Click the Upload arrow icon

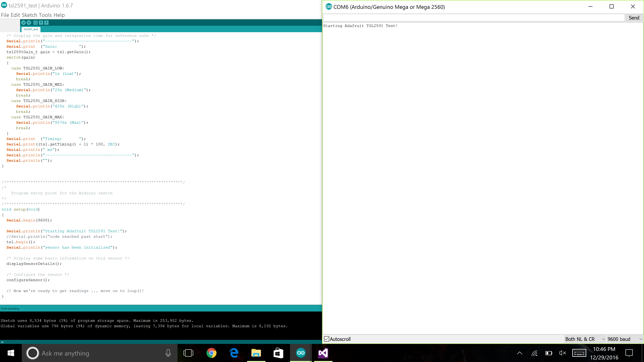(x=29, y=23)
